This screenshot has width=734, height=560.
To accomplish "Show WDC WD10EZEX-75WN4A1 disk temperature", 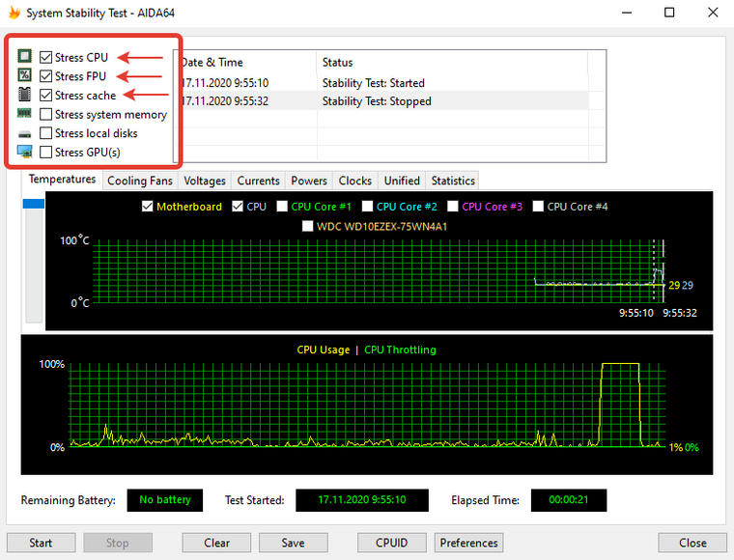I will 307,227.
